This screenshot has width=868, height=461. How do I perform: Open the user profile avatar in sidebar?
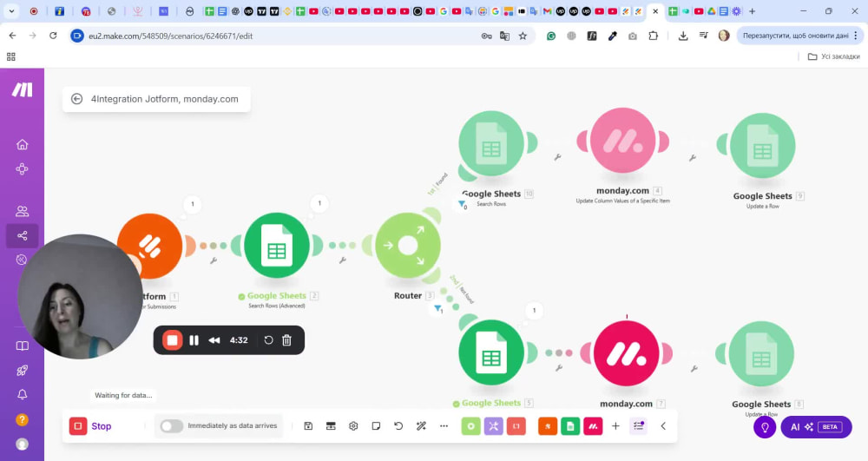coord(23,444)
